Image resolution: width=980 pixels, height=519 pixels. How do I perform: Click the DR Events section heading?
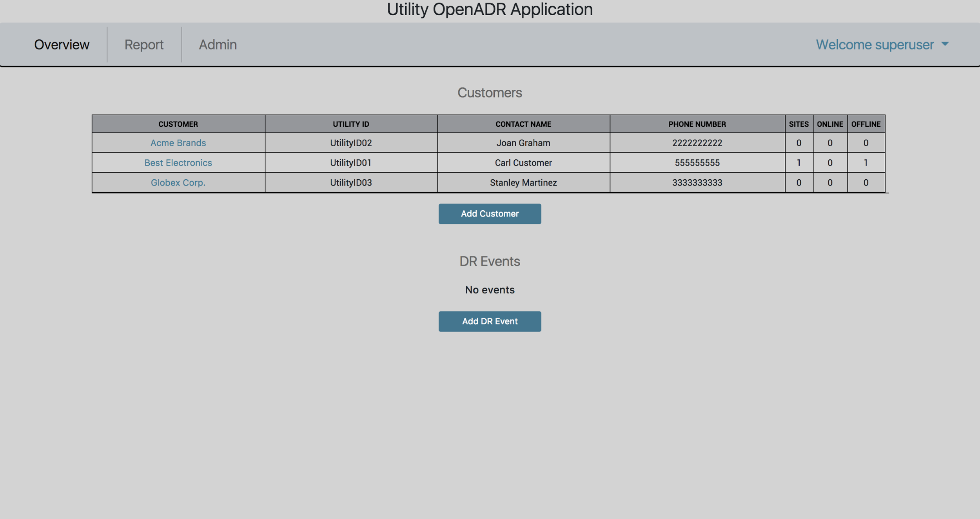click(490, 261)
